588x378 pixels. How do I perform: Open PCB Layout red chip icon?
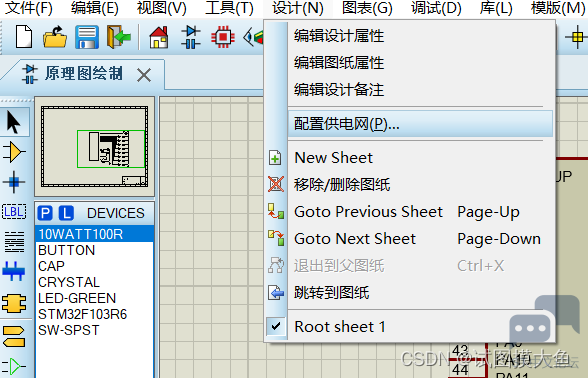click(x=223, y=37)
